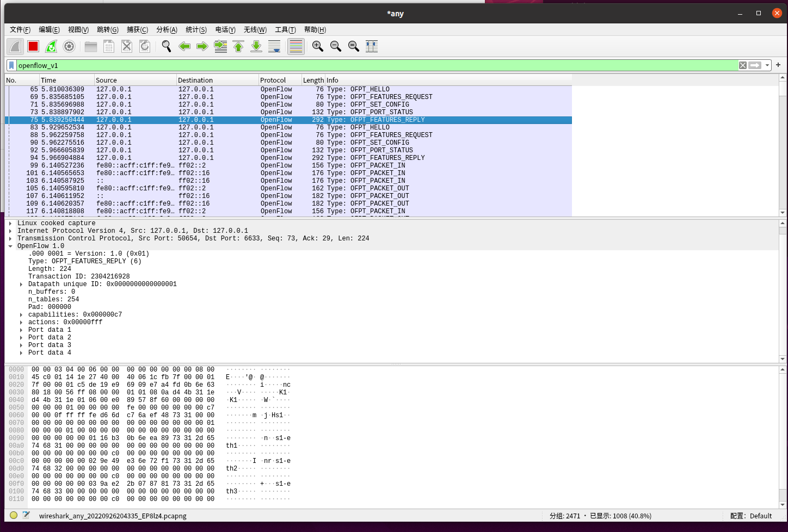This screenshot has height=532, width=788.
Task: Sort packets by the Protocol column
Action: point(280,80)
